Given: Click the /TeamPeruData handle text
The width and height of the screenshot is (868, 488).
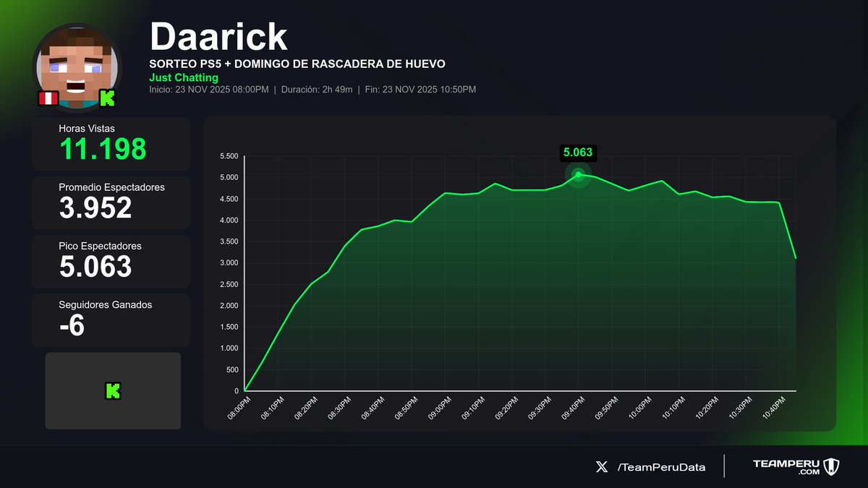Looking at the screenshot, I should click(661, 467).
